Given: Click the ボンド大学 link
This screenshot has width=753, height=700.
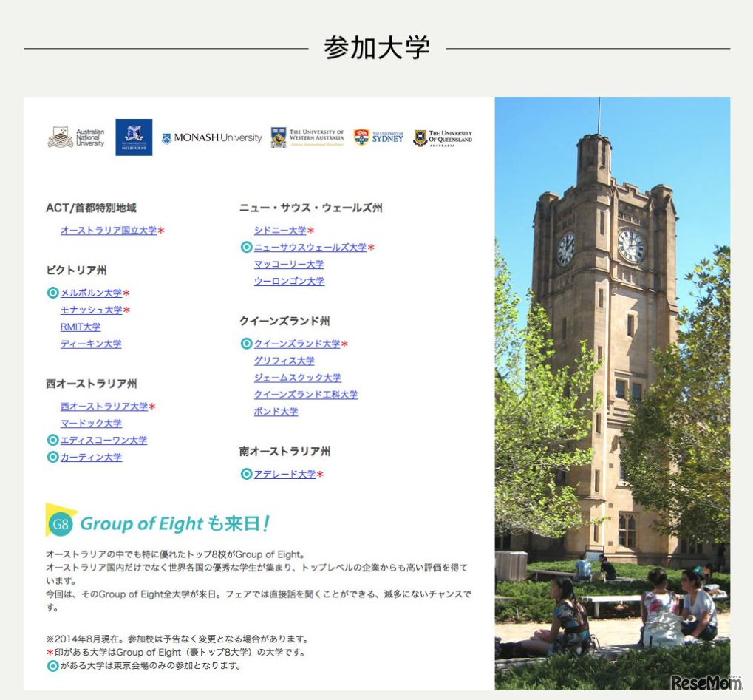Looking at the screenshot, I should pos(276,412).
